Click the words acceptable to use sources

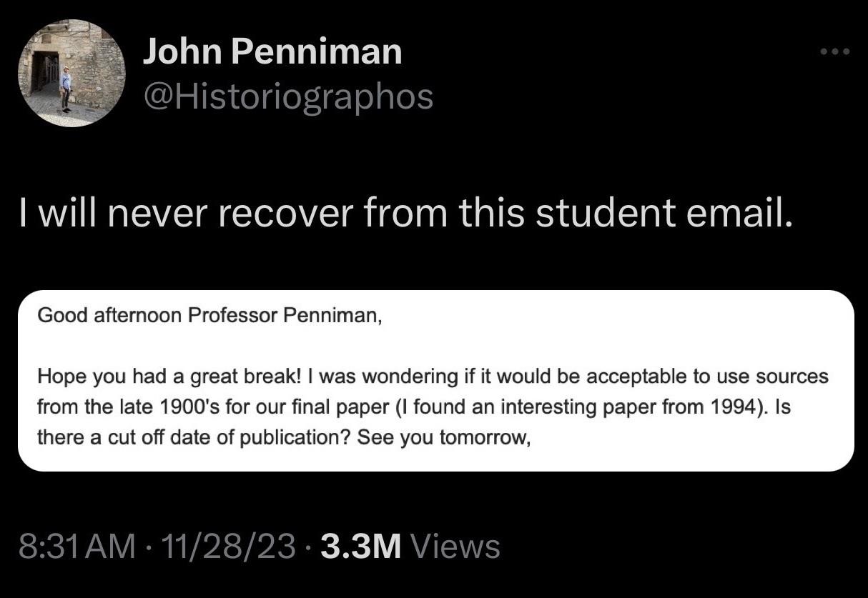pyautogui.click(x=727, y=377)
